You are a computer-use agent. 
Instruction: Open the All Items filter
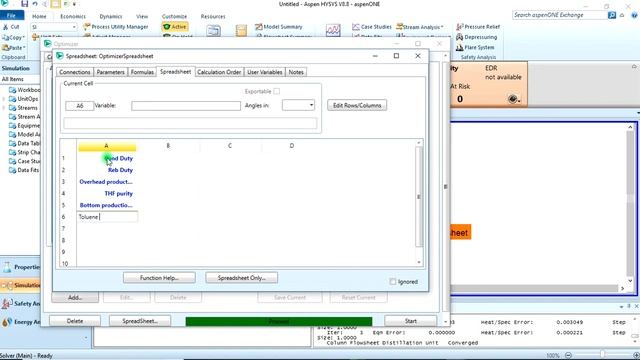pyautogui.click(x=20, y=79)
